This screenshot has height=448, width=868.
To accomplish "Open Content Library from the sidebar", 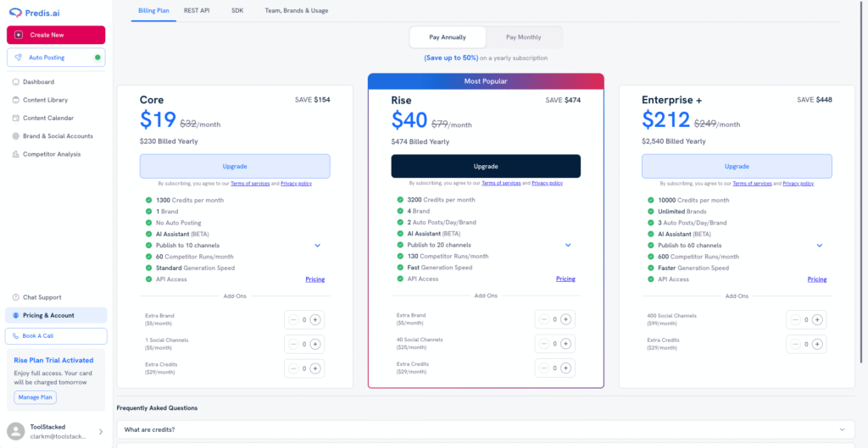I will [45, 100].
